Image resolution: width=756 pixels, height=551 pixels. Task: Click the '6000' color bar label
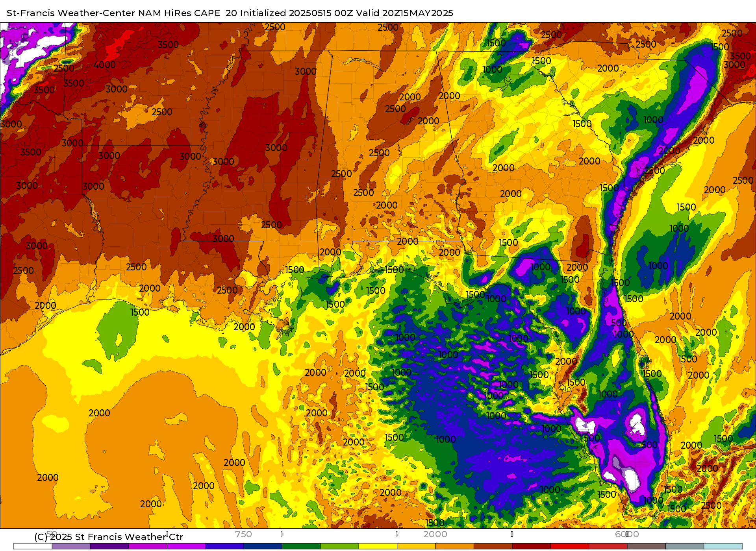[627, 534]
